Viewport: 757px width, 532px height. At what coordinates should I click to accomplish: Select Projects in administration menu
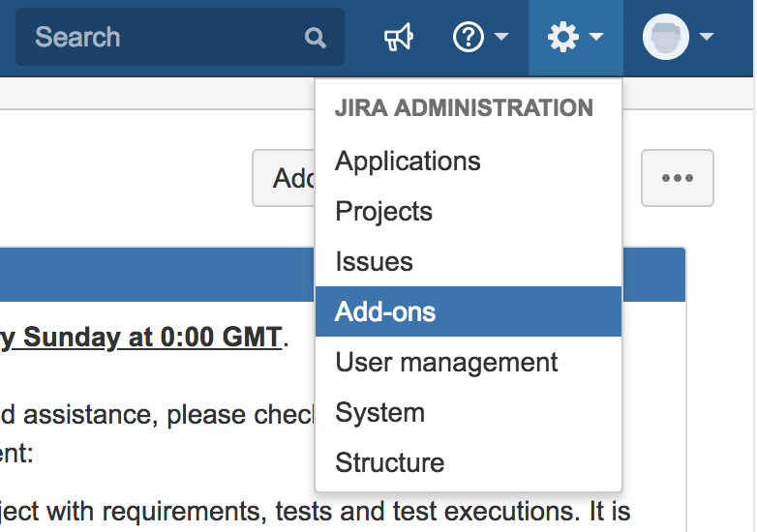click(x=468, y=211)
